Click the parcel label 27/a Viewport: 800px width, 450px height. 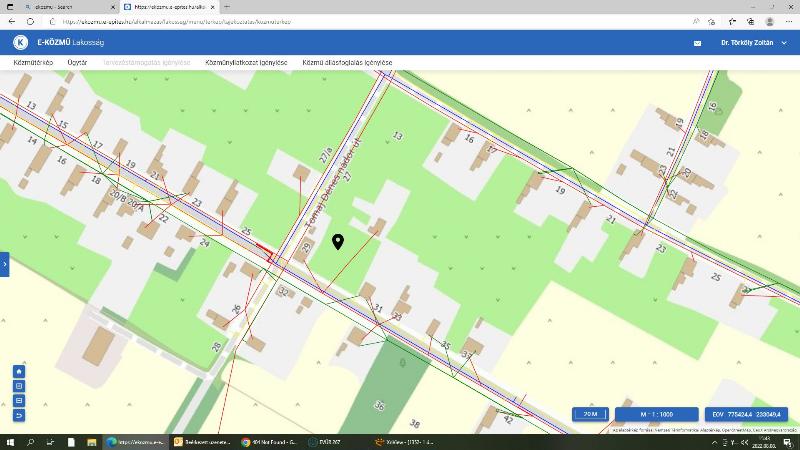325,155
